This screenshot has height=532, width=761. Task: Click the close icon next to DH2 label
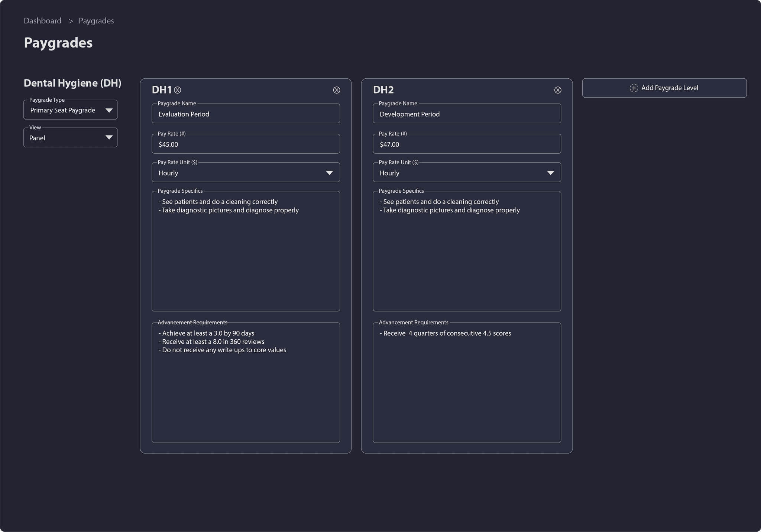[557, 90]
